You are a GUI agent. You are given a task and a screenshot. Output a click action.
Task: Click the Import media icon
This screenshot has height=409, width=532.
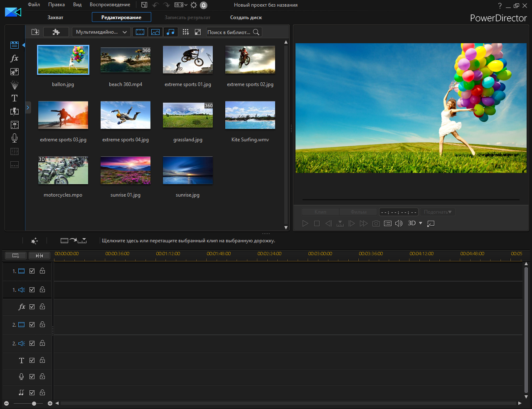coord(35,32)
